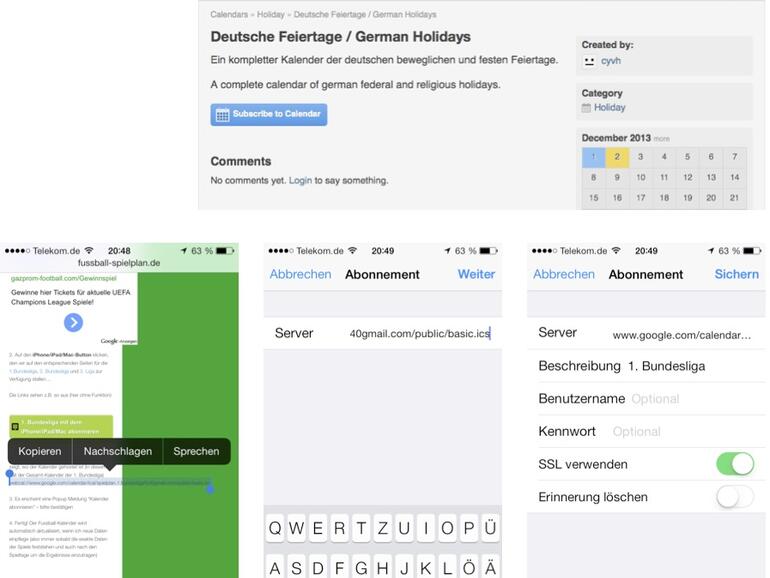Image resolution: width=770 pixels, height=578 pixels.
Task: Select December 13 in the mini calendar
Action: point(711,177)
